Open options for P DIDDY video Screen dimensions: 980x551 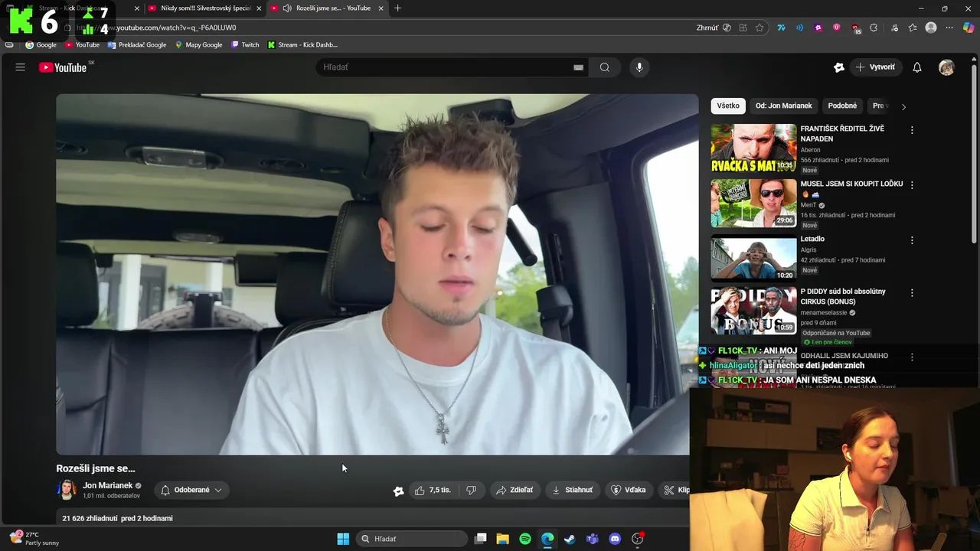click(912, 293)
